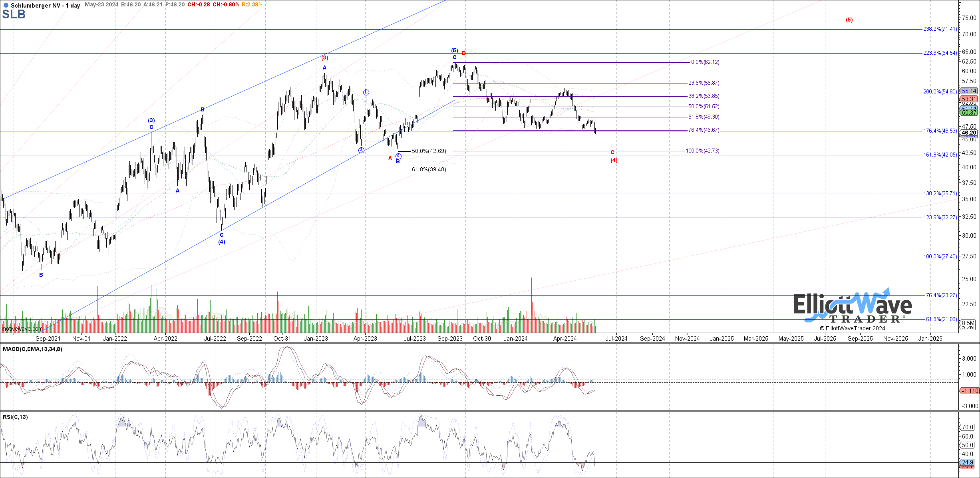This screenshot has width=980, height=478.
Task: Select the RSI(C,13) indicator label
Action: pyautogui.click(x=15, y=417)
